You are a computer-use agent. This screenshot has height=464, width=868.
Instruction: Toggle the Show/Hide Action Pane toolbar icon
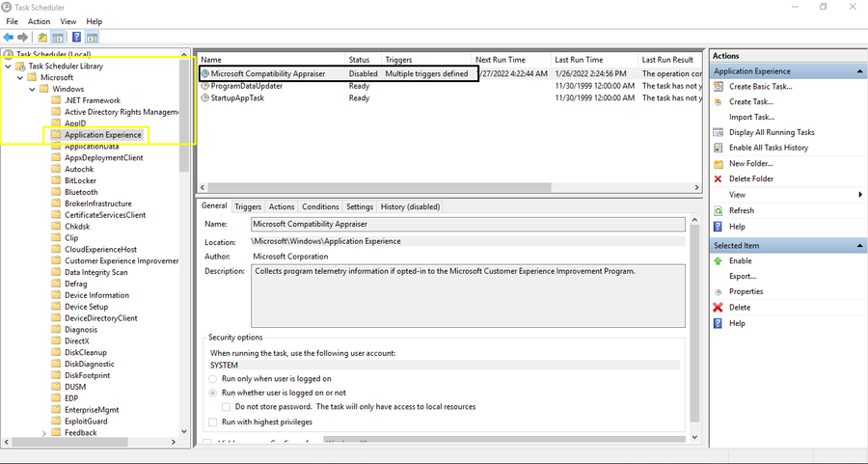click(x=92, y=37)
